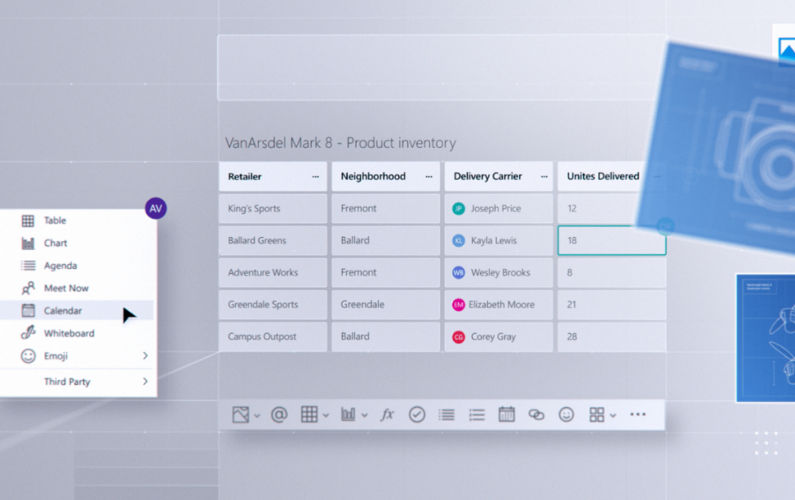This screenshot has width=795, height=500.
Task: Click the Third Party menu entry label
Action: [67, 381]
